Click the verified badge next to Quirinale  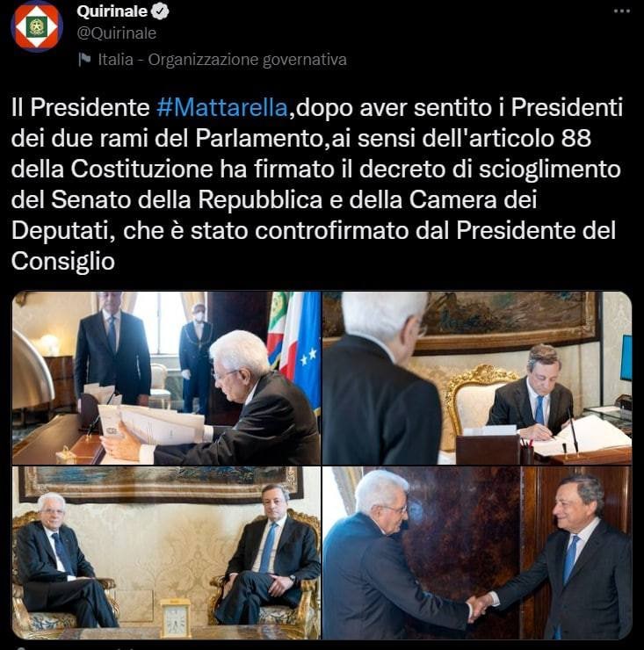160,11
